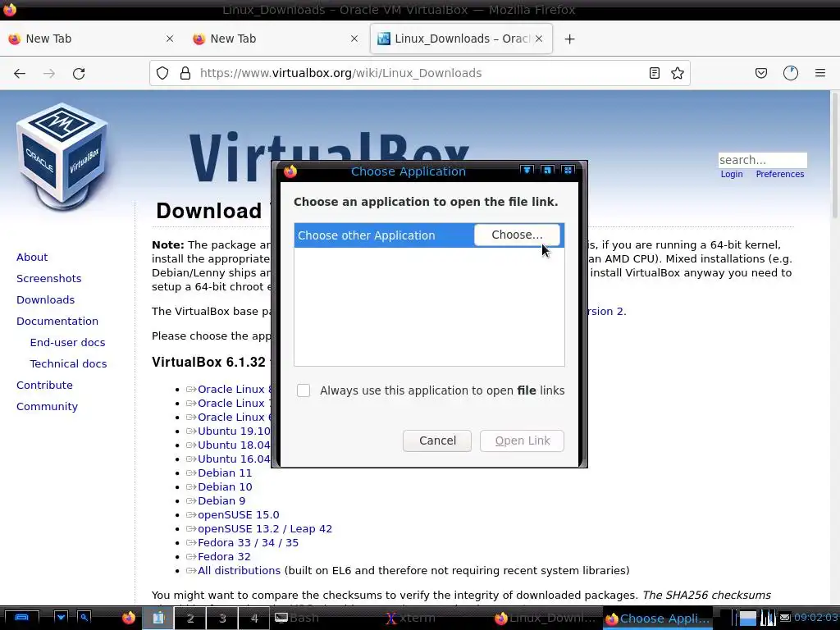The width and height of the screenshot is (840, 630).
Task: Open the Debian 9 download link
Action: 221,501
